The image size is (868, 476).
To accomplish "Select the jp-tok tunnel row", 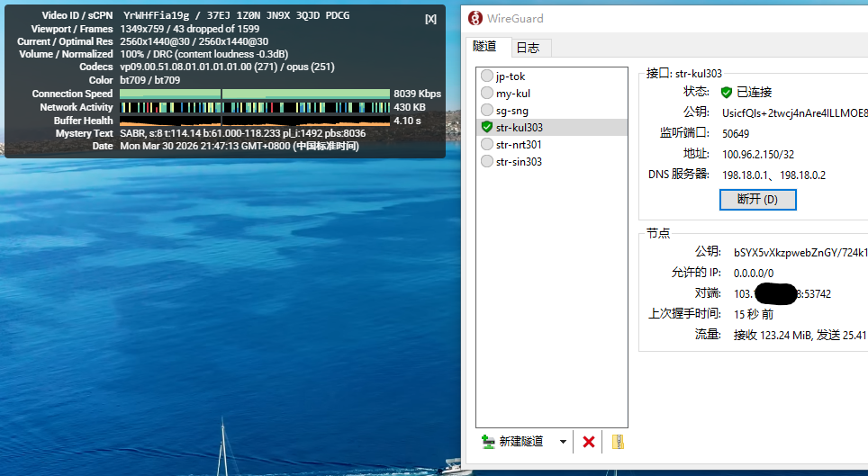I will 552,76.
